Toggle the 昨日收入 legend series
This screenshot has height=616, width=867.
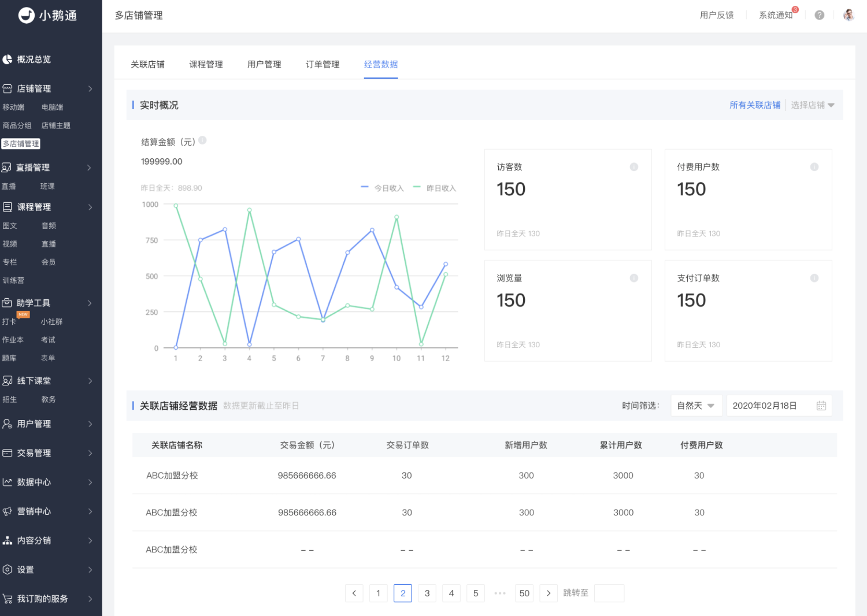point(435,188)
